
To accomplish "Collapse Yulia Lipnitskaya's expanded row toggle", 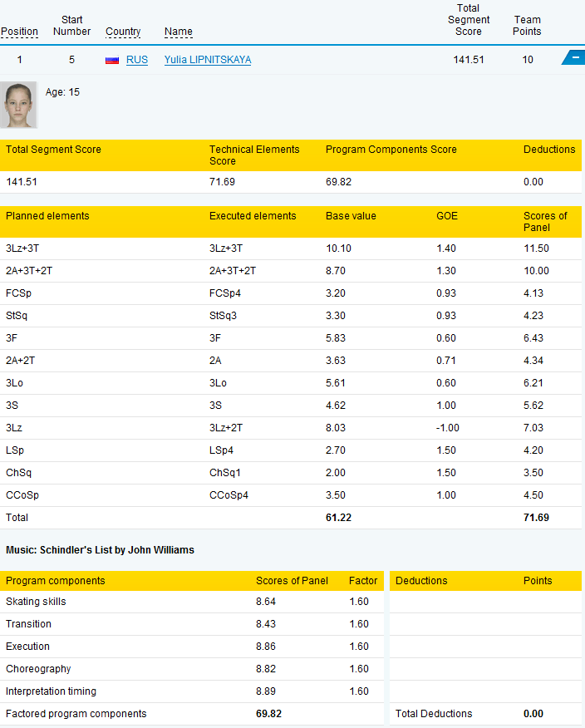I will pyautogui.click(x=574, y=57).
